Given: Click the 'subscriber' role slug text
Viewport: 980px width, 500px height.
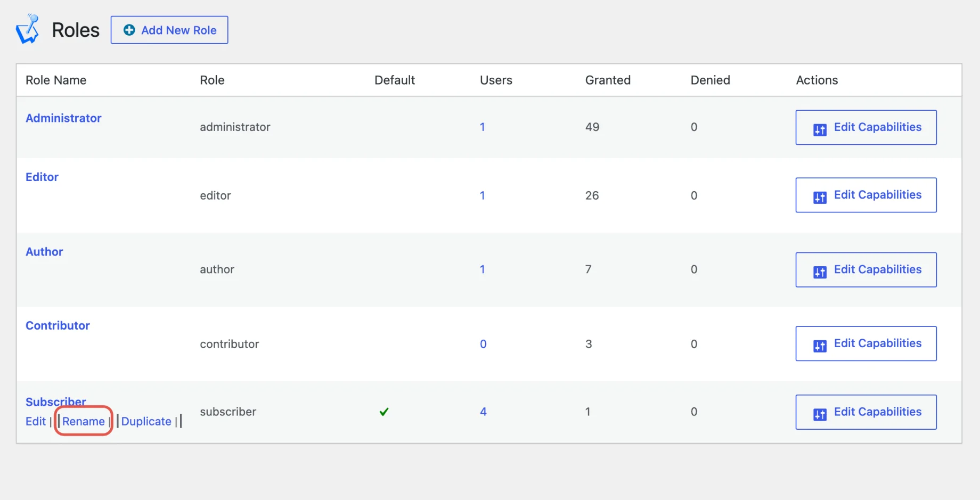Looking at the screenshot, I should click(x=228, y=412).
